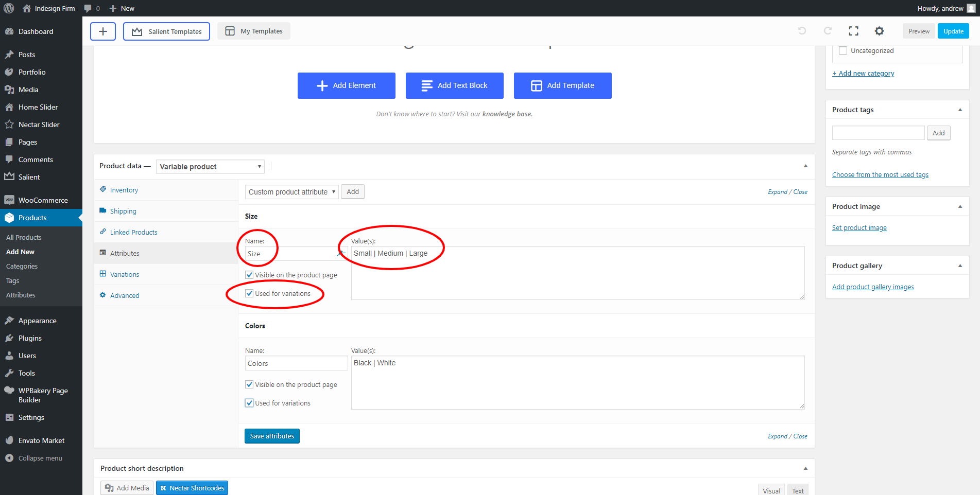The image size is (980, 495).
Task: Toggle Visible on product page for Colors
Action: coord(249,384)
